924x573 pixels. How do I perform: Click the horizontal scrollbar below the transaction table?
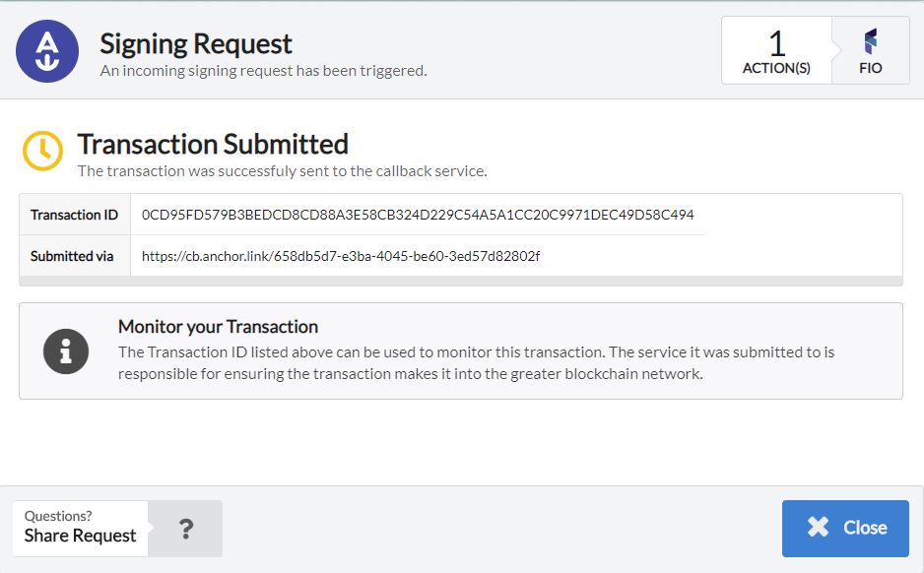pyautogui.click(x=460, y=281)
